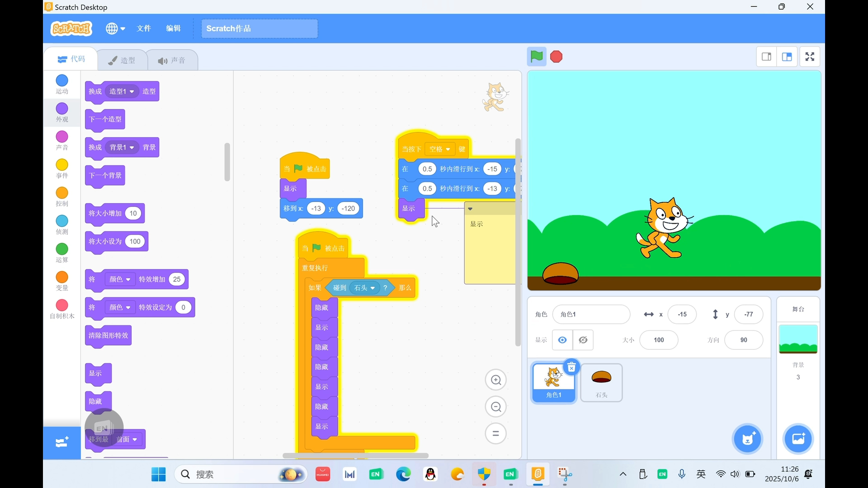Click the add new sprite cat icon
Screen dimensions: 868x488
747,439
